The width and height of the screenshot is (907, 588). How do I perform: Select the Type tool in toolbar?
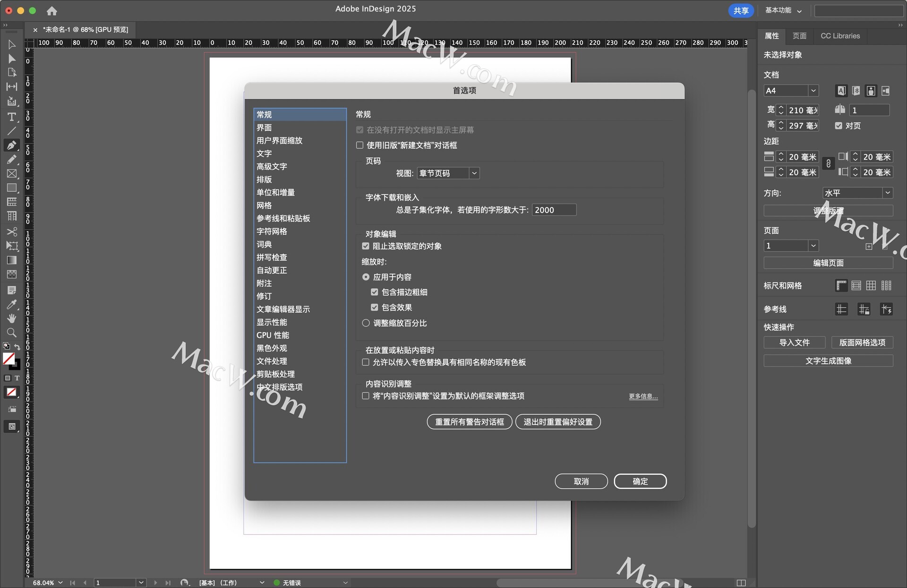tap(12, 117)
